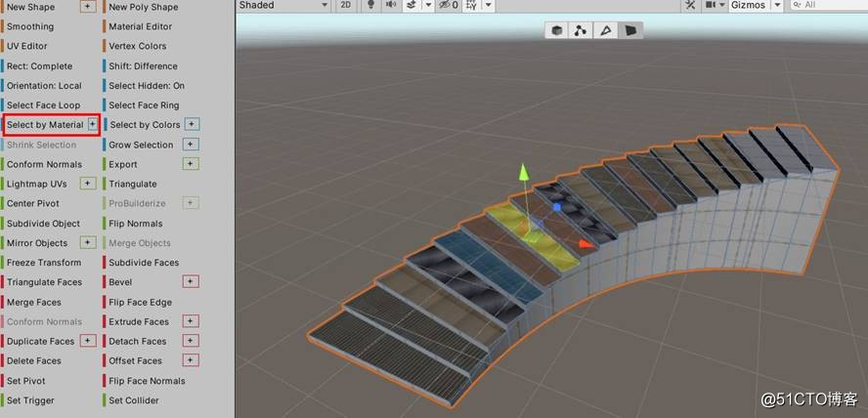
Task: Click New Poly Shape button
Action: click(x=144, y=7)
